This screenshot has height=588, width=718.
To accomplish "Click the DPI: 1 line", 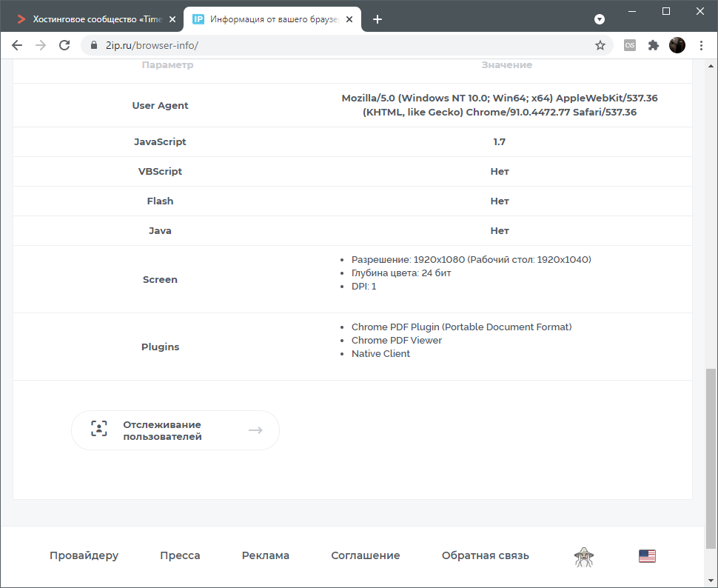I will click(363, 287).
